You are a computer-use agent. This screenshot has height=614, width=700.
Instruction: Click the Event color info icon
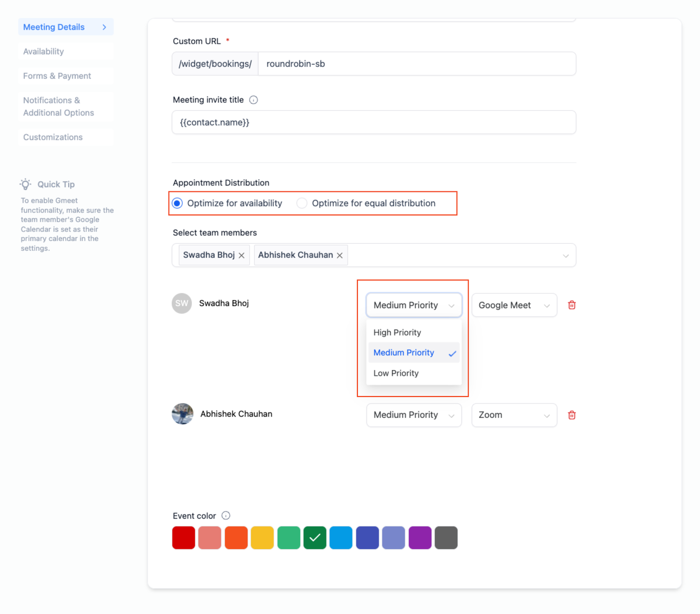[226, 516]
